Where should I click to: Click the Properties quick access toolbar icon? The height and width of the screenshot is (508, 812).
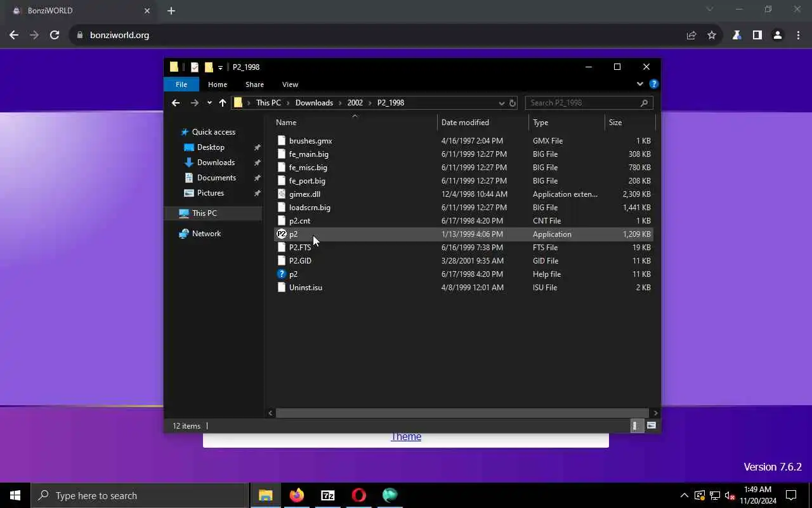195,67
